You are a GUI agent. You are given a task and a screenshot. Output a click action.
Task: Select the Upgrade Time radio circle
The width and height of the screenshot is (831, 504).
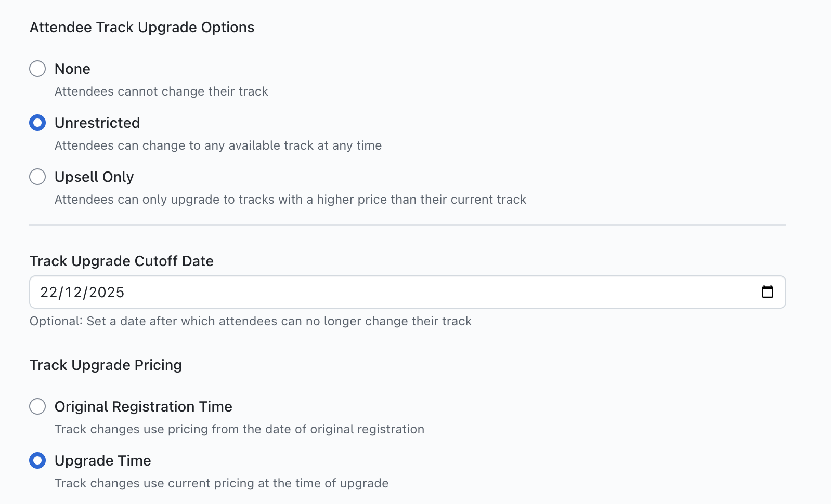[37, 460]
